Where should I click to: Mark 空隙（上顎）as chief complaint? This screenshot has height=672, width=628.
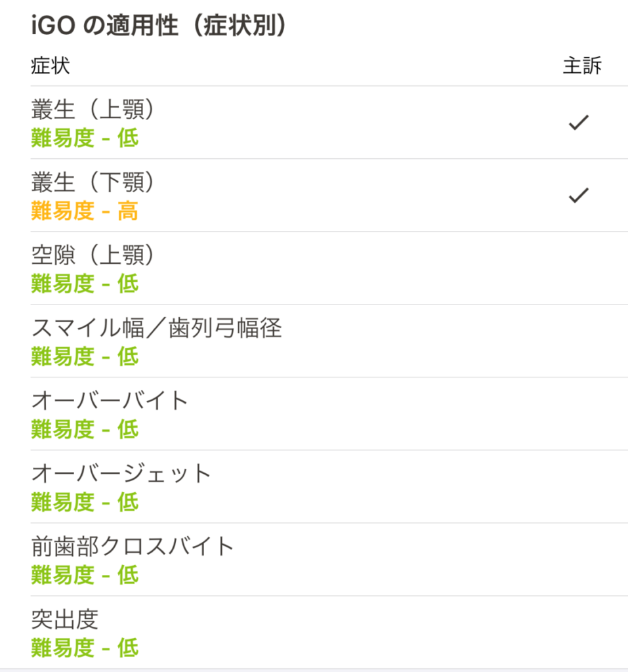point(578,268)
